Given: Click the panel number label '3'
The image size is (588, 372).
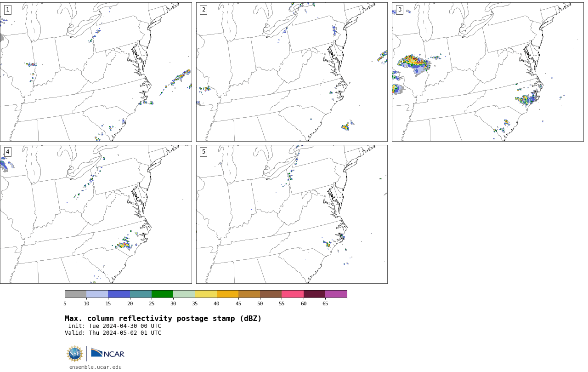Looking at the screenshot, I should coord(399,10).
